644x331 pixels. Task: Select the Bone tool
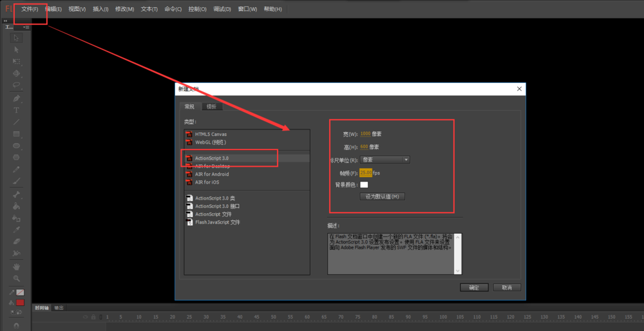pos(17,194)
